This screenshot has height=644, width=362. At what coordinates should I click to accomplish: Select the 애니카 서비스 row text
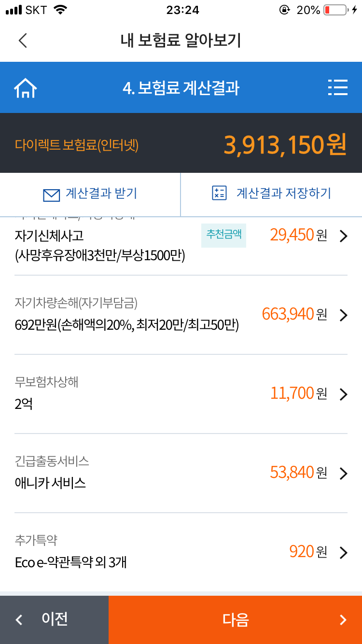click(x=50, y=483)
